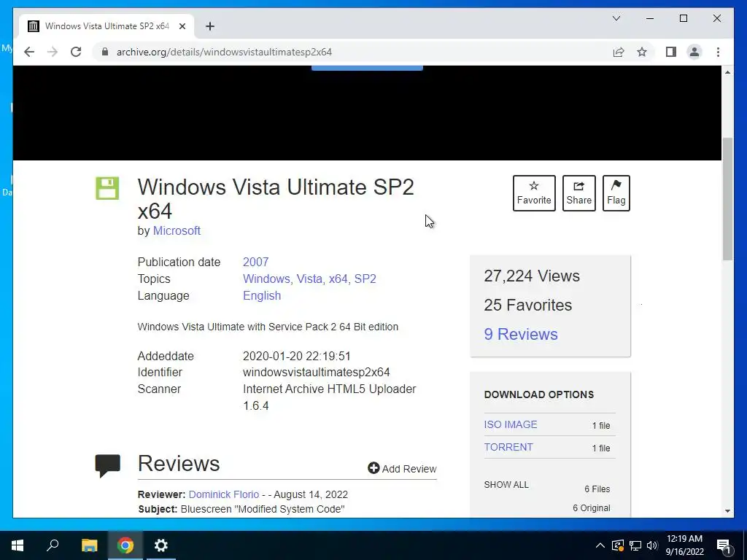Open the volume tray icon

(x=652, y=545)
